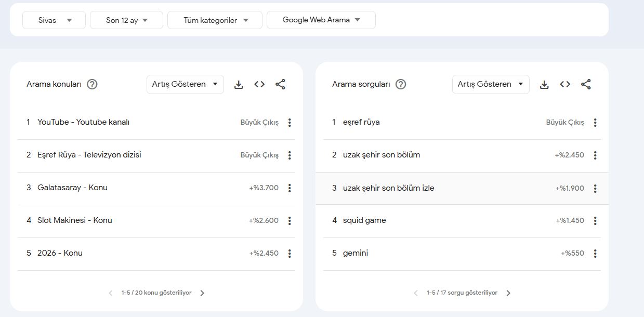Viewport: 644px width, 317px height.
Task: Open help icon next to Arama konuları
Action: (92, 84)
